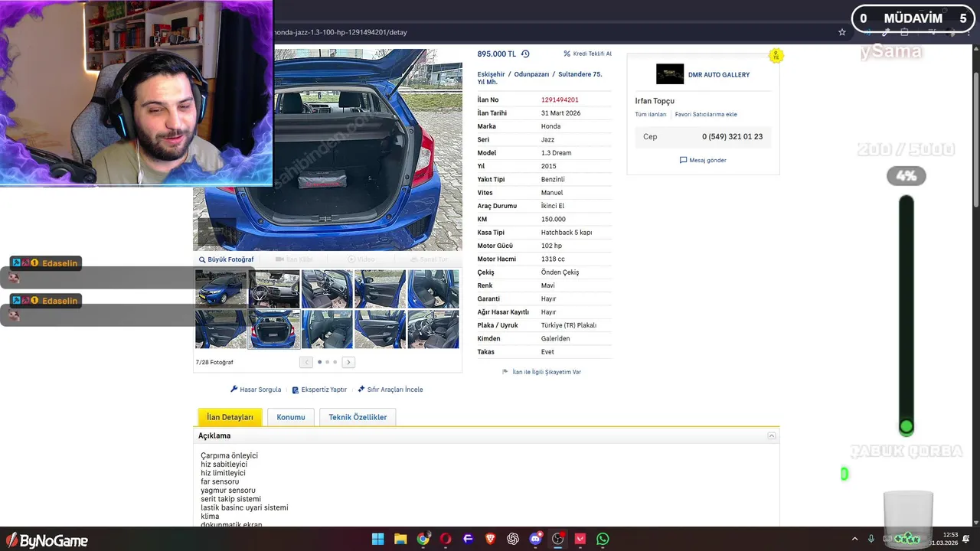The height and width of the screenshot is (551, 980).
Task: Select the open trunk thumbnail
Action: pyautogui.click(x=274, y=329)
